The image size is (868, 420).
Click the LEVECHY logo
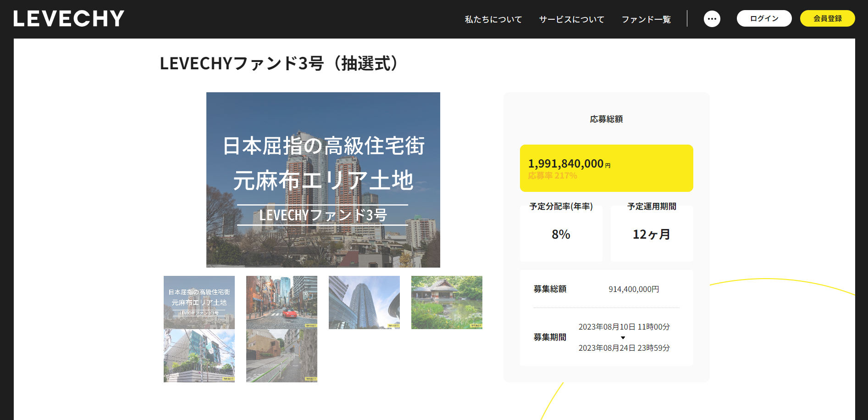tap(69, 19)
